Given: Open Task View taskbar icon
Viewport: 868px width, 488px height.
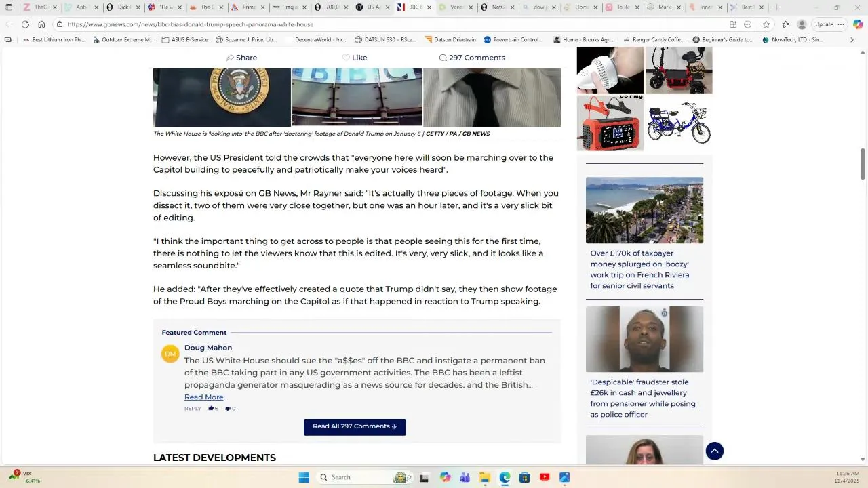Looking at the screenshot, I should [425, 477].
